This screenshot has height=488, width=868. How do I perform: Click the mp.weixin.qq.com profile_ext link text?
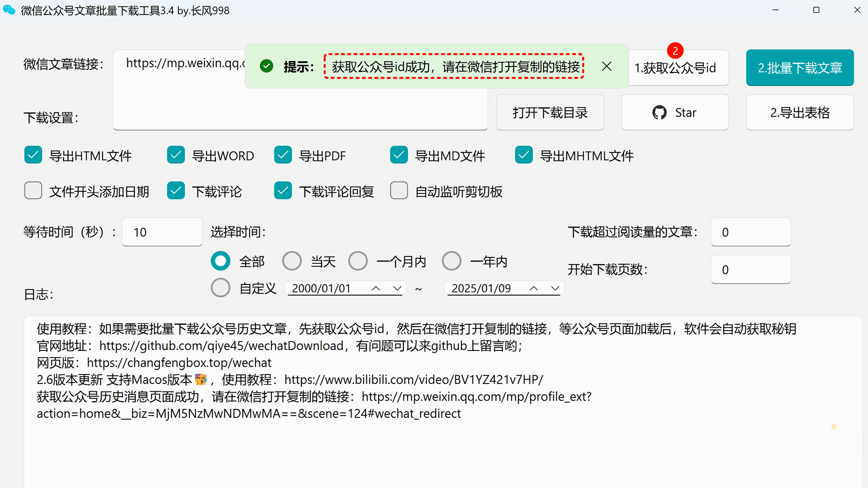pos(314,405)
